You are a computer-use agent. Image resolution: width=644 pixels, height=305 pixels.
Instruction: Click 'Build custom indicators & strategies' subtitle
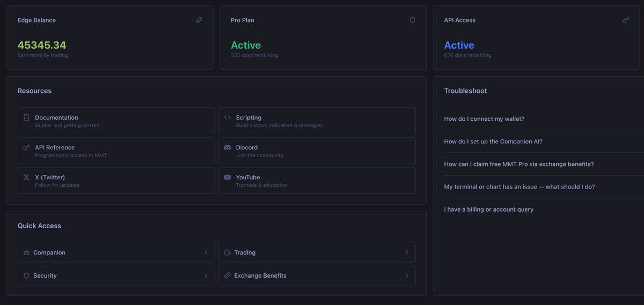click(280, 125)
